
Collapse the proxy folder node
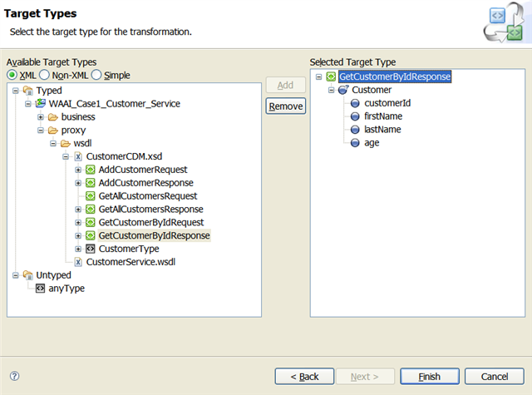(x=41, y=131)
